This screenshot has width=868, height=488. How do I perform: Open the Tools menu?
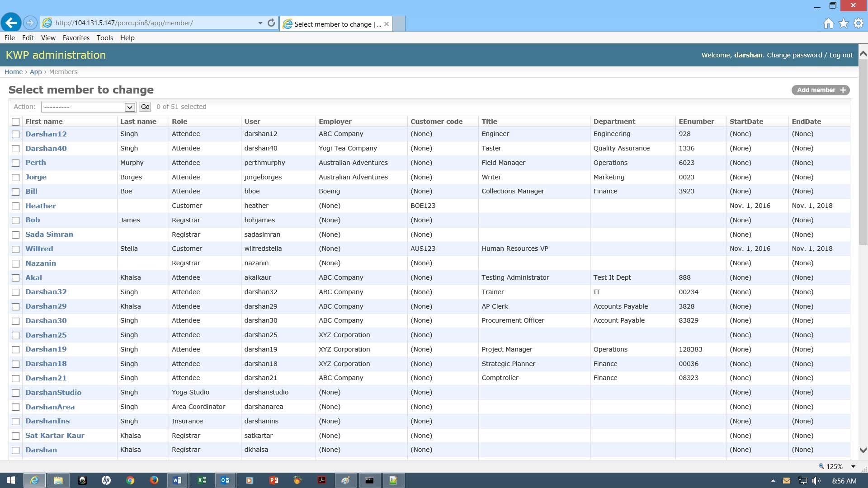tap(104, 38)
